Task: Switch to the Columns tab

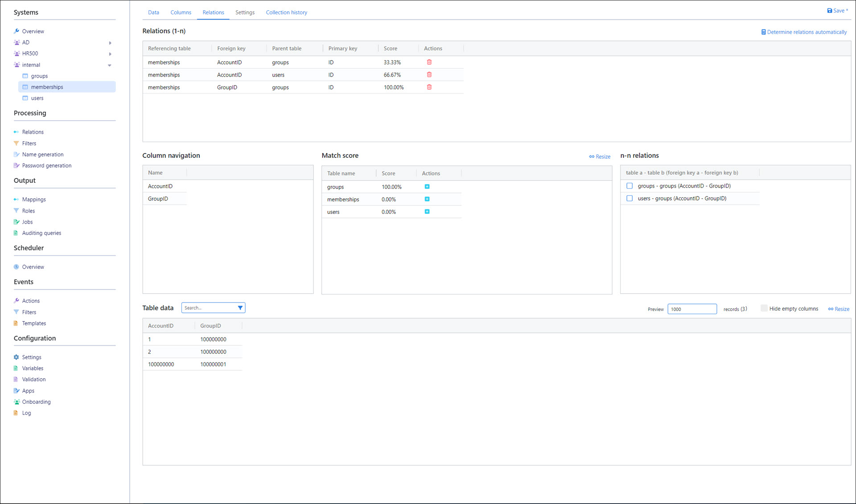Action: click(x=181, y=12)
